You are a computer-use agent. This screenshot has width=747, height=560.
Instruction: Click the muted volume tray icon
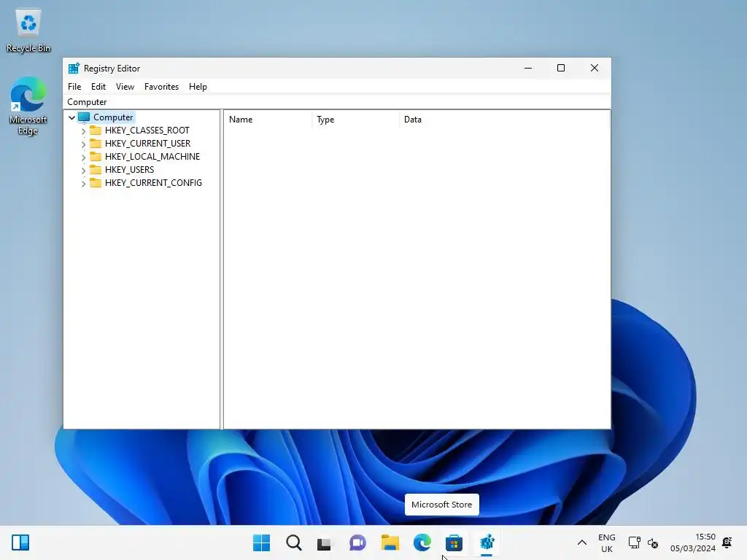coord(653,542)
